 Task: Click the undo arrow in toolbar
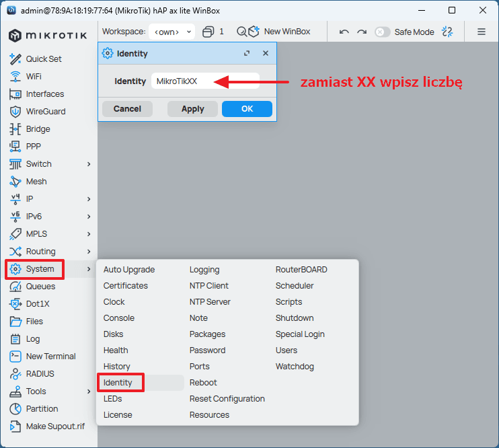pos(344,32)
